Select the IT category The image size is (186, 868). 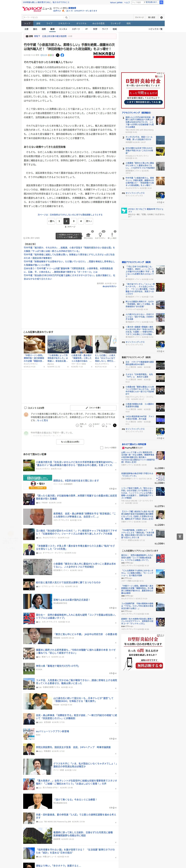[86, 29]
